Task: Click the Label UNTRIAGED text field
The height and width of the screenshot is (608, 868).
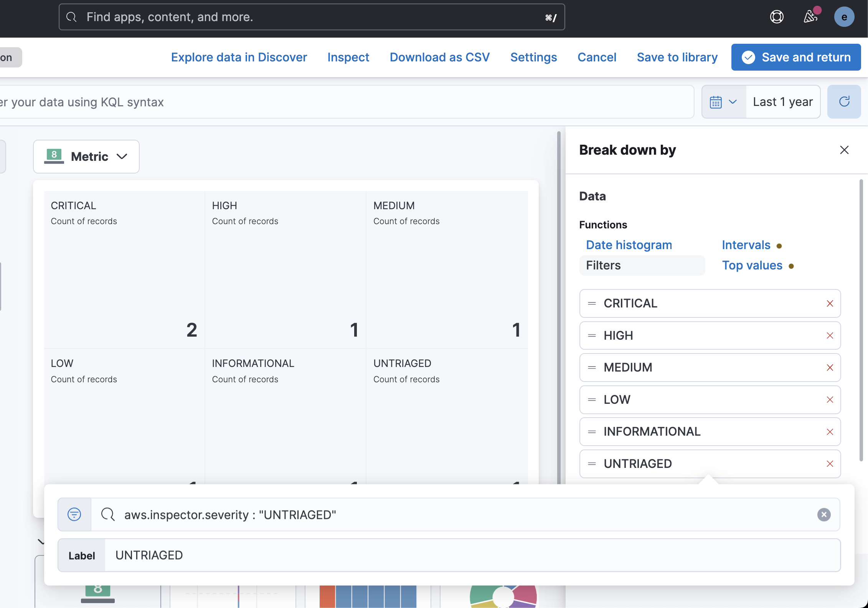Action: point(472,555)
